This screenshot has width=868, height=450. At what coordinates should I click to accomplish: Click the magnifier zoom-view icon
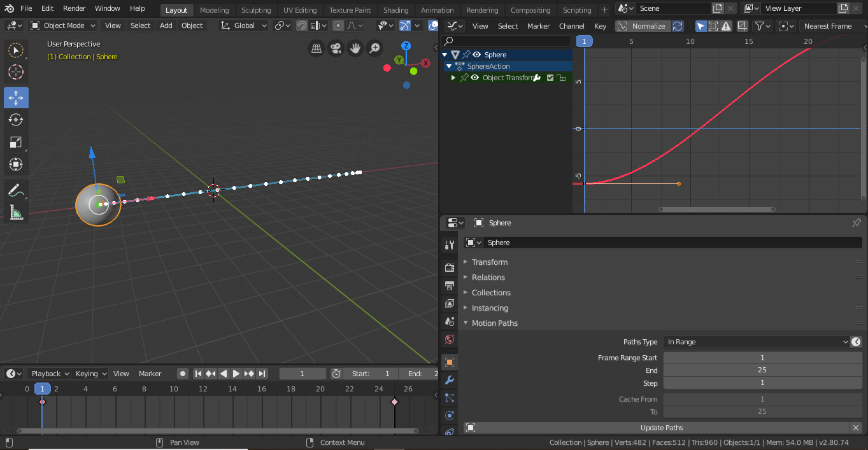coord(375,48)
